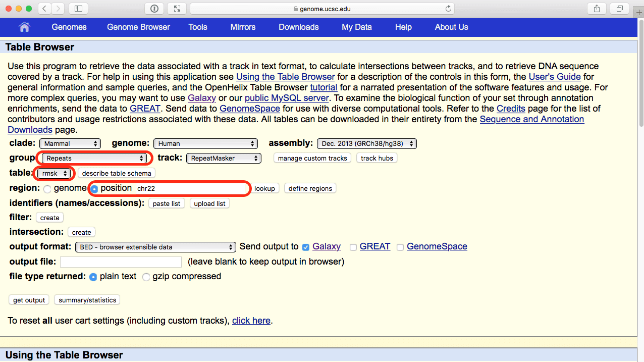Show all tabs overview button
644x362 pixels.
click(619, 9)
